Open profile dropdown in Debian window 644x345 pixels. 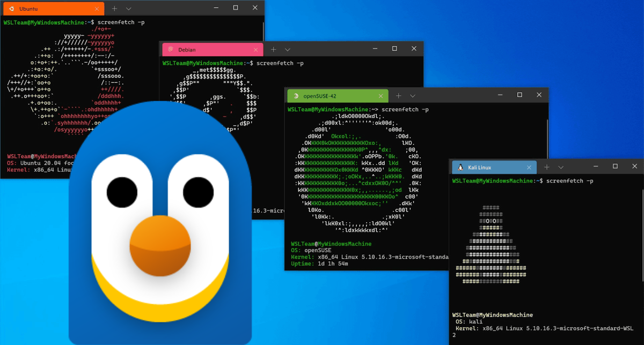coord(287,49)
